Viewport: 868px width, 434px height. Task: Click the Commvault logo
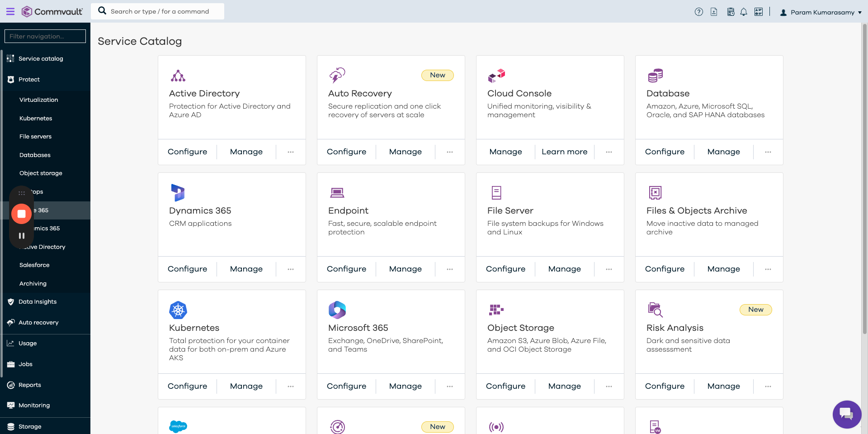(x=52, y=12)
